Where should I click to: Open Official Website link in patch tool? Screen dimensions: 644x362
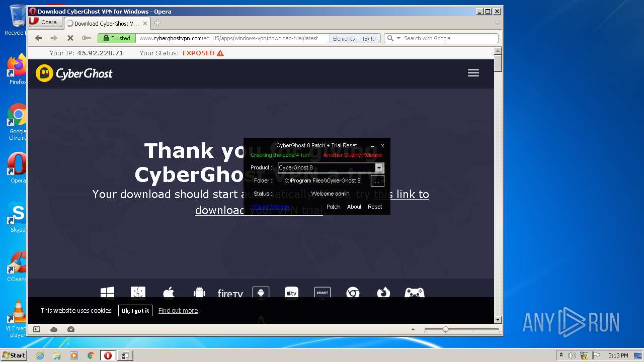(270, 207)
